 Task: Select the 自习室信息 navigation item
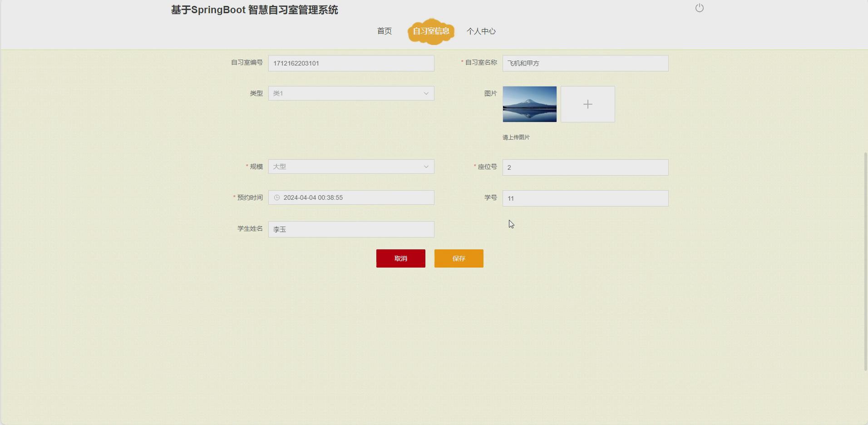click(x=430, y=31)
